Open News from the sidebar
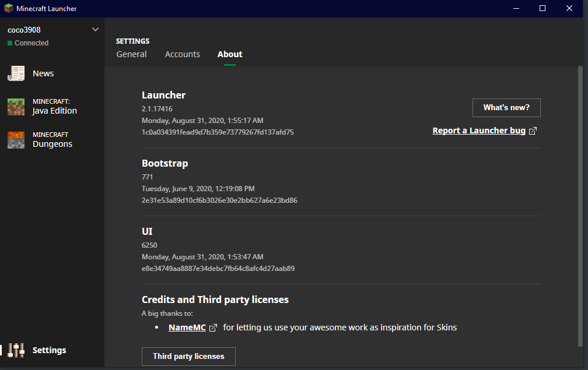The image size is (588, 370). [x=52, y=73]
